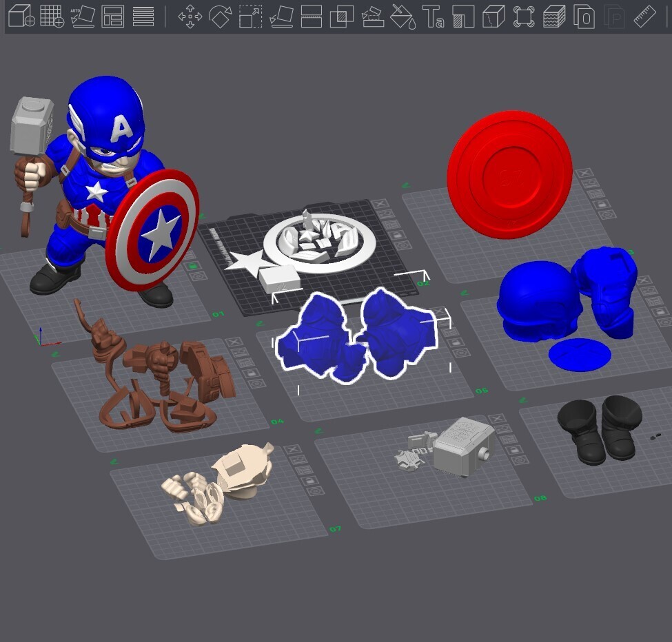Select the Text shape Ta tool

coord(433,17)
